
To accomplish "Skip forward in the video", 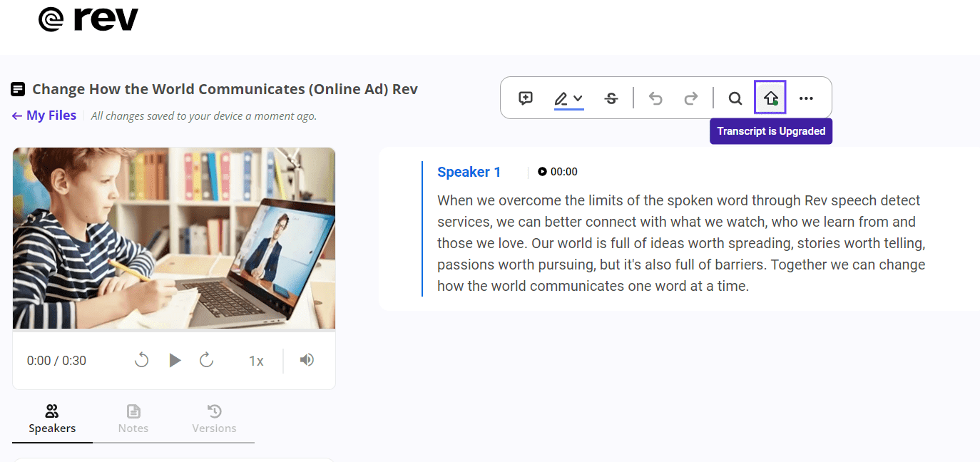I will 207,360.
